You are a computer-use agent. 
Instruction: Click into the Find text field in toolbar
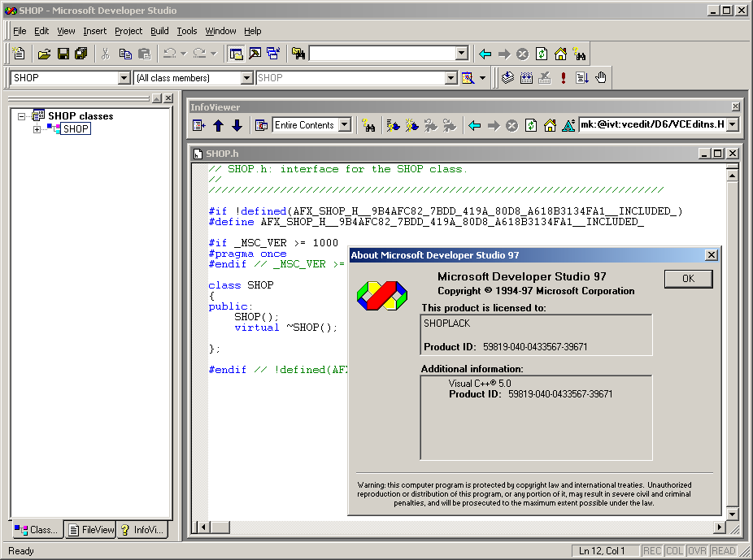(x=383, y=54)
